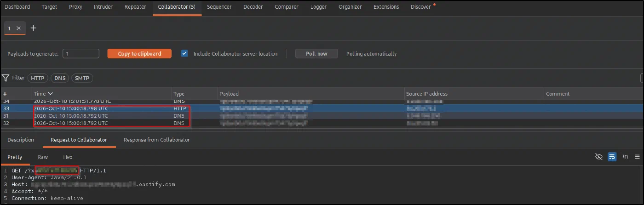Viewport: 644px width, 205px height.
Task: Open the Sequencer tab
Action: [x=219, y=7]
